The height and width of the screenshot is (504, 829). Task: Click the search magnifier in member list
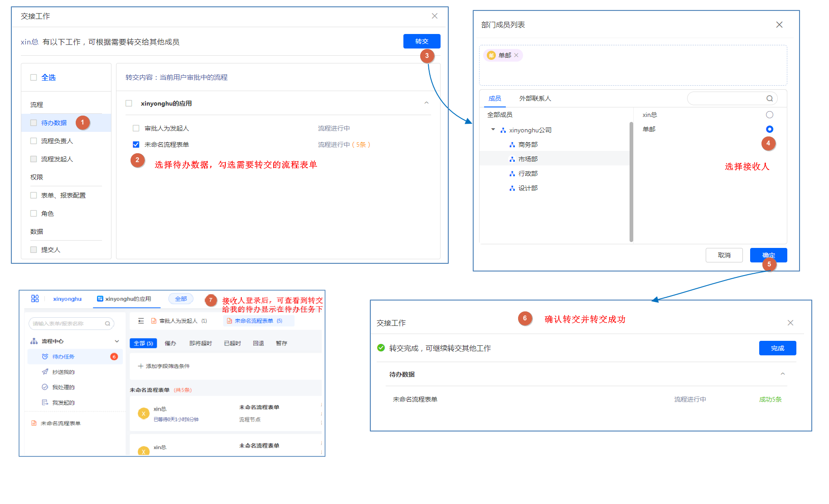pyautogui.click(x=769, y=98)
